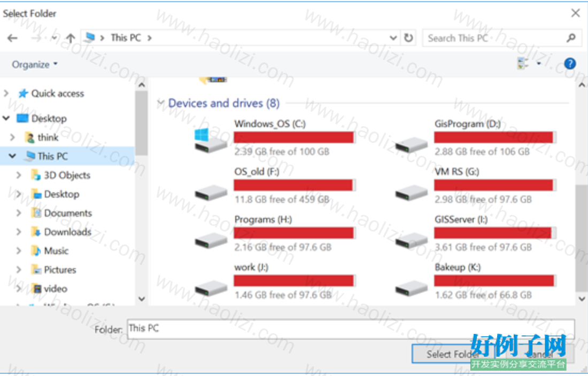
Task: Click This PC in the address breadcrumb
Action: [x=126, y=38]
